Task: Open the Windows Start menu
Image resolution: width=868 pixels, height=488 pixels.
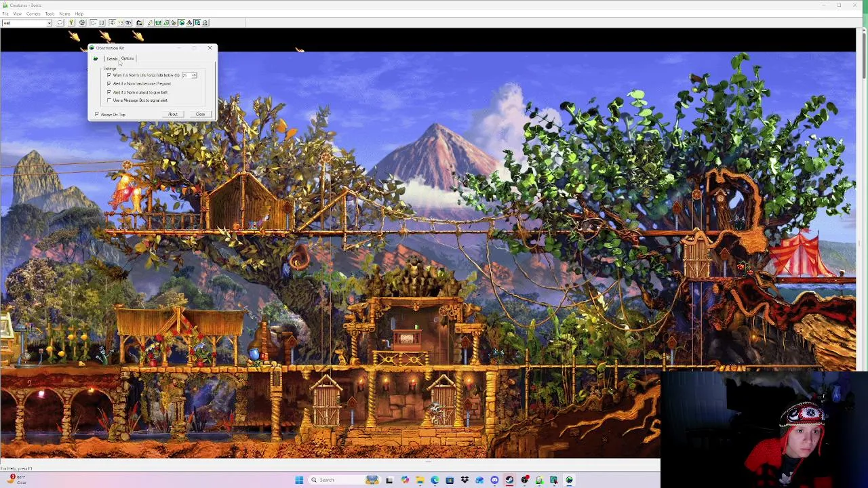Action: click(x=299, y=480)
